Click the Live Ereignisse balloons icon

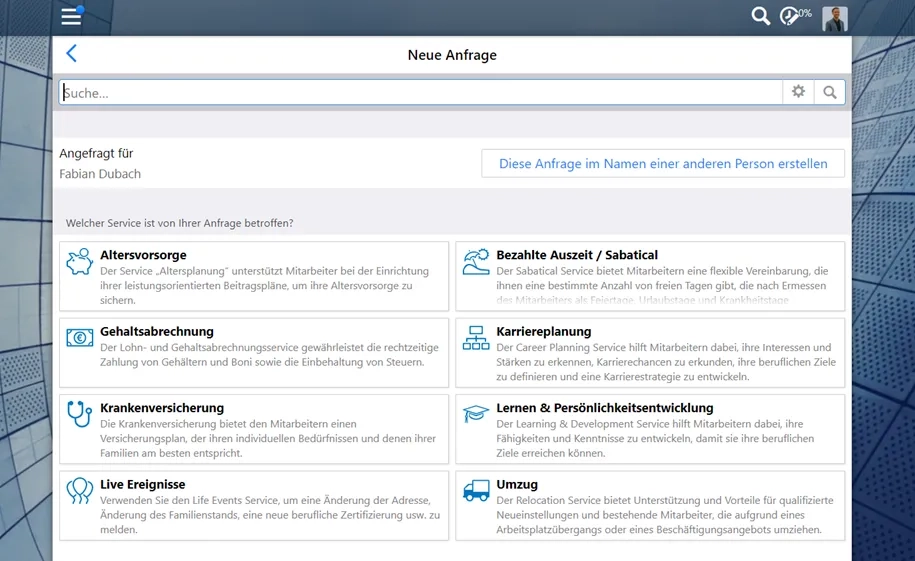pyautogui.click(x=79, y=490)
